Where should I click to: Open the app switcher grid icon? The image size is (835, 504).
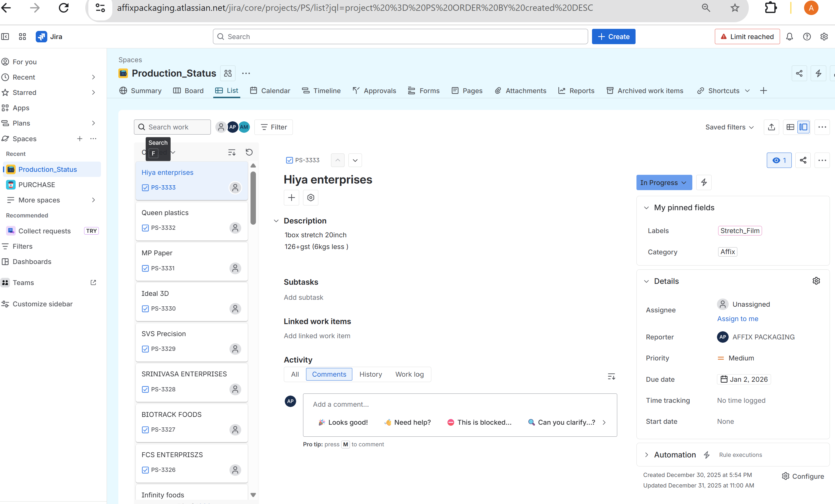coord(22,37)
